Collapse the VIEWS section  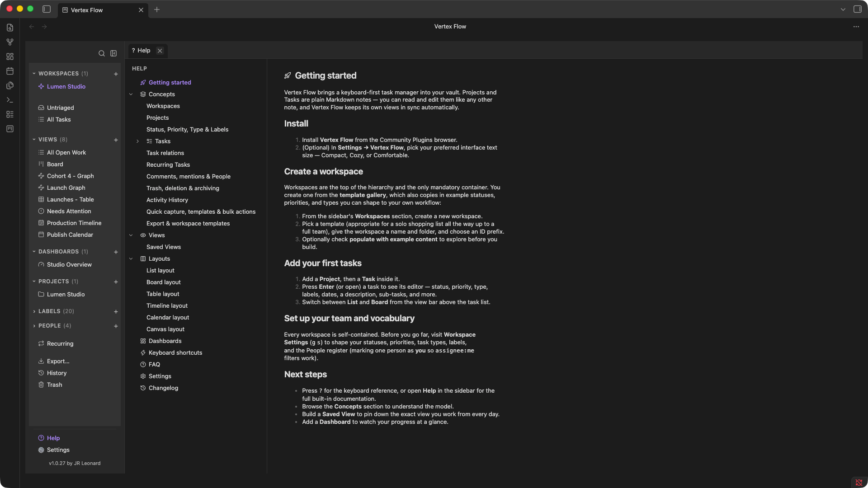click(34, 140)
